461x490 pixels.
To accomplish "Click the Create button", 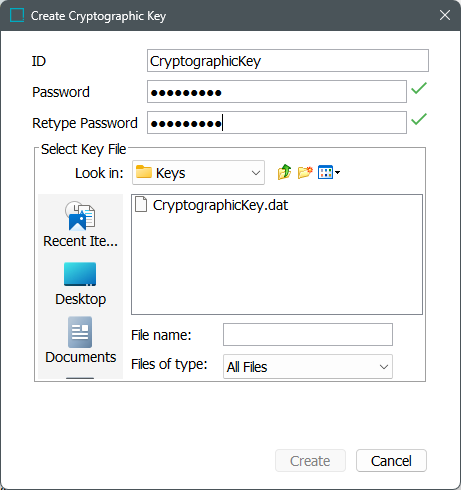I will coord(310,461).
